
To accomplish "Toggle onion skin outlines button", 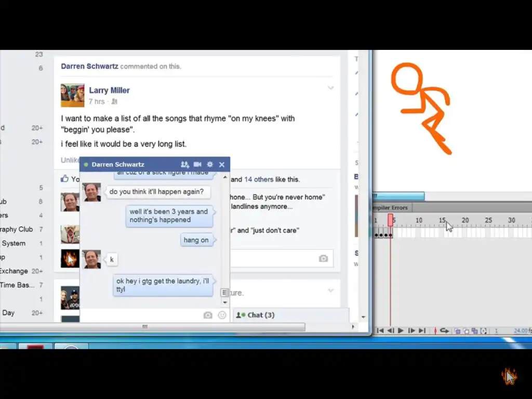I will click(x=467, y=331).
